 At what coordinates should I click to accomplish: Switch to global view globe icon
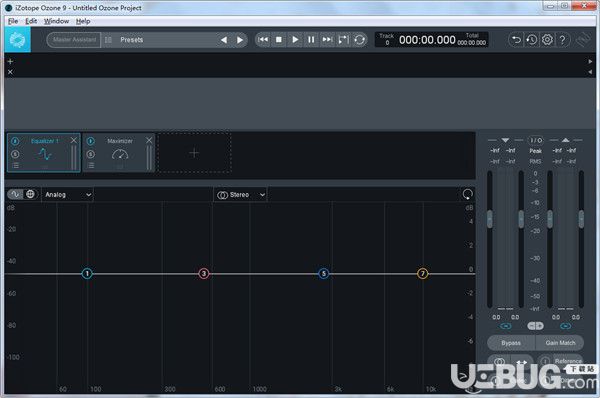click(30, 194)
